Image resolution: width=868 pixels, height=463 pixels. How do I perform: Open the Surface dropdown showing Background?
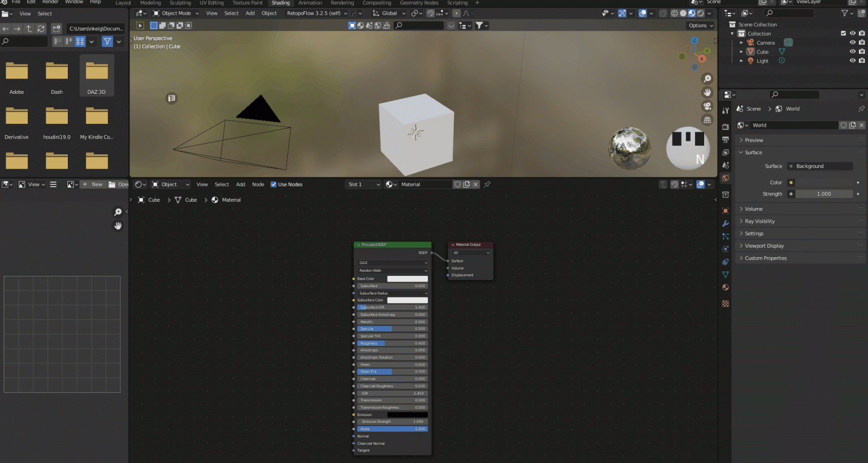(x=819, y=166)
